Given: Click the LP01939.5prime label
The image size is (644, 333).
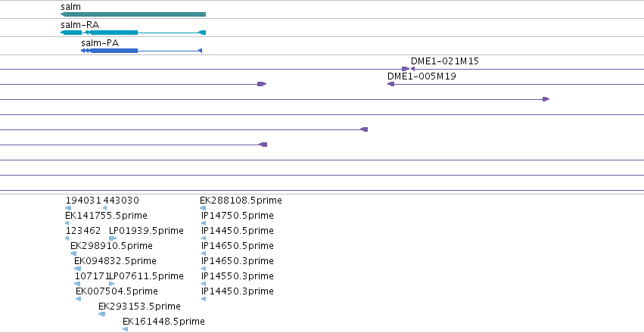Looking at the screenshot, I should [146, 231].
